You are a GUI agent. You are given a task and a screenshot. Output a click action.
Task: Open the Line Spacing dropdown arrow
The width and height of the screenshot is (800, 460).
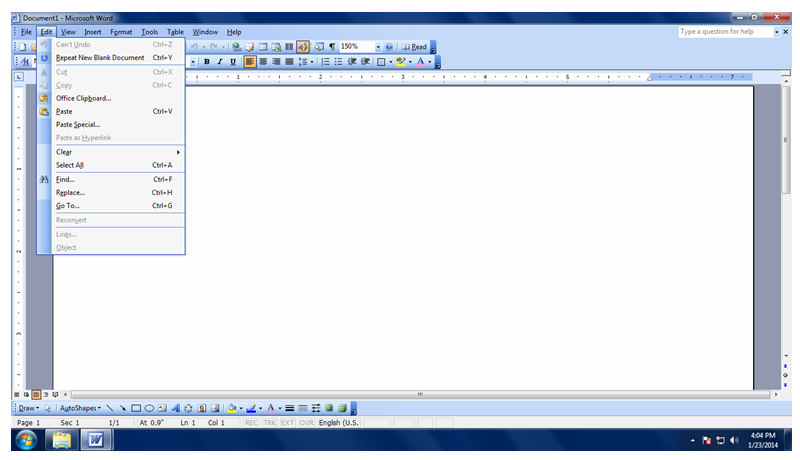[x=312, y=62]
